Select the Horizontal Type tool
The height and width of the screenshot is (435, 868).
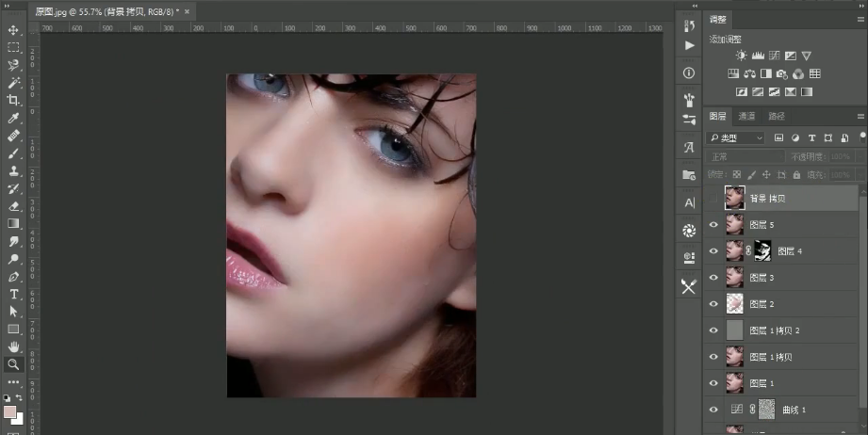[13, 294]
